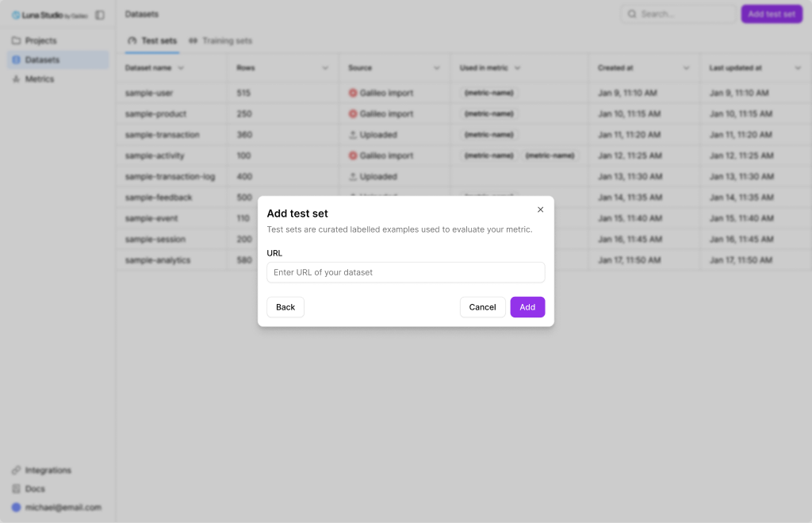Select the sample-transaction dataset
The image size is (812, 523).
tap(162, 135)
